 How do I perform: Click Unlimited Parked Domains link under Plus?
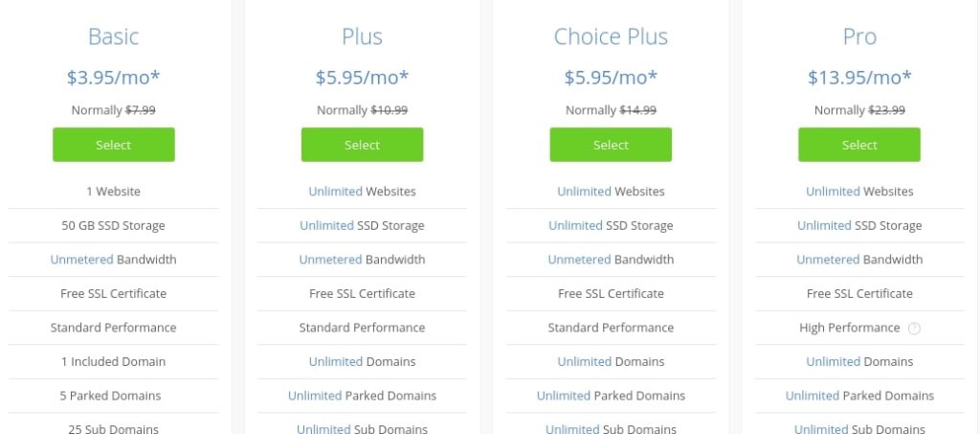click(315, 396)
